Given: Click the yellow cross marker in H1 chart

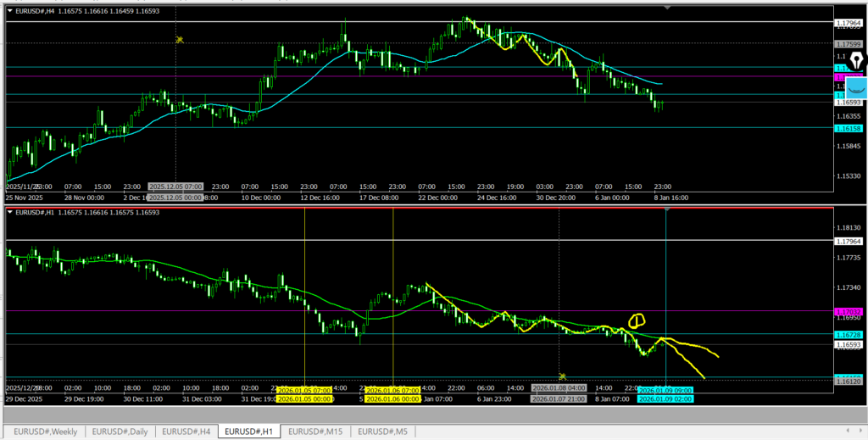Looking at the screenshot, I should [x=562, y=376].
